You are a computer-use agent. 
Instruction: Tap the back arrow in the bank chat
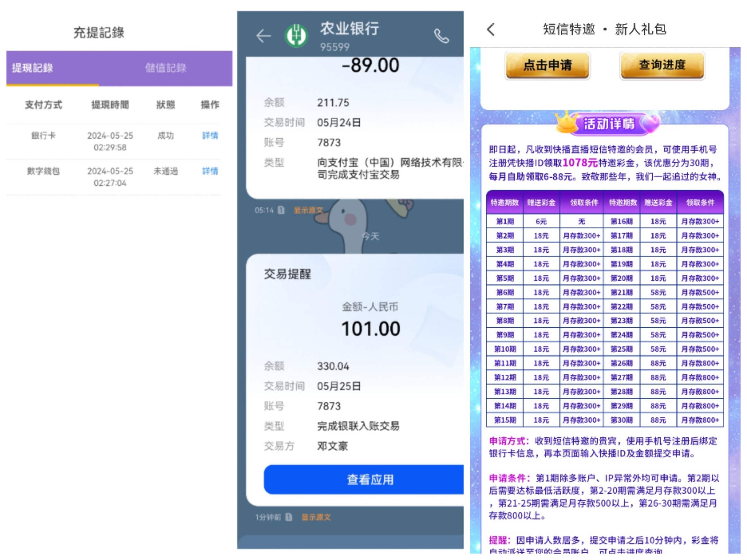tap(264, 36)
